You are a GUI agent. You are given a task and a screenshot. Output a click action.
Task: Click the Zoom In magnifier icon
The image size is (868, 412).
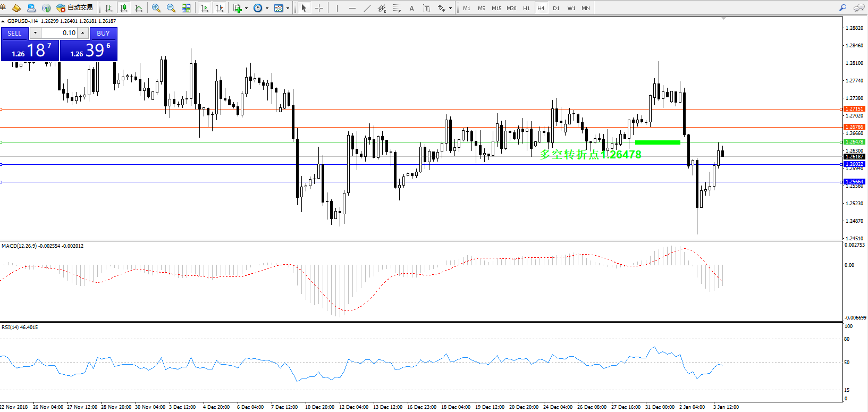tap(156, 8)
